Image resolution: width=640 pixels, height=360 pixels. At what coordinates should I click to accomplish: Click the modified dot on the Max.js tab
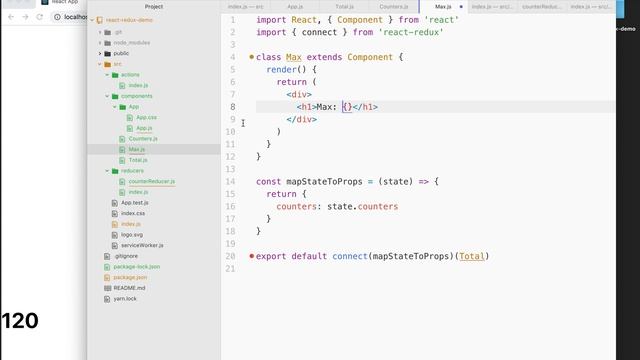tap(461, 7)
